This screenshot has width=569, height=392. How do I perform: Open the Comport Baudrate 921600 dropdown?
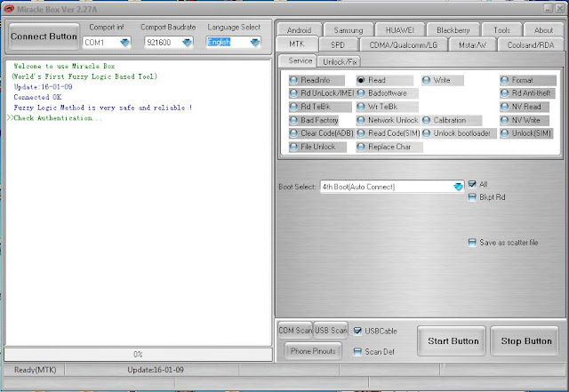pos(187,43)
